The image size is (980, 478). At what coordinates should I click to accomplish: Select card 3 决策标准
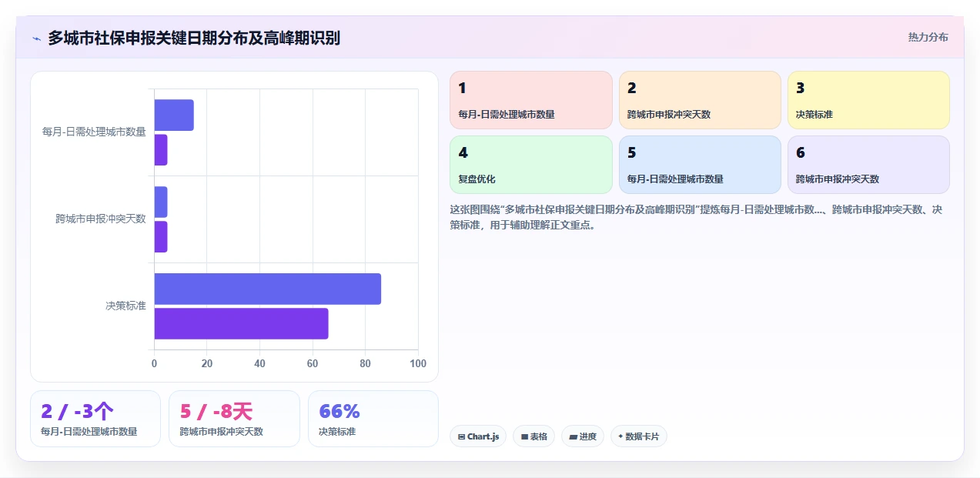pos(868,100)
